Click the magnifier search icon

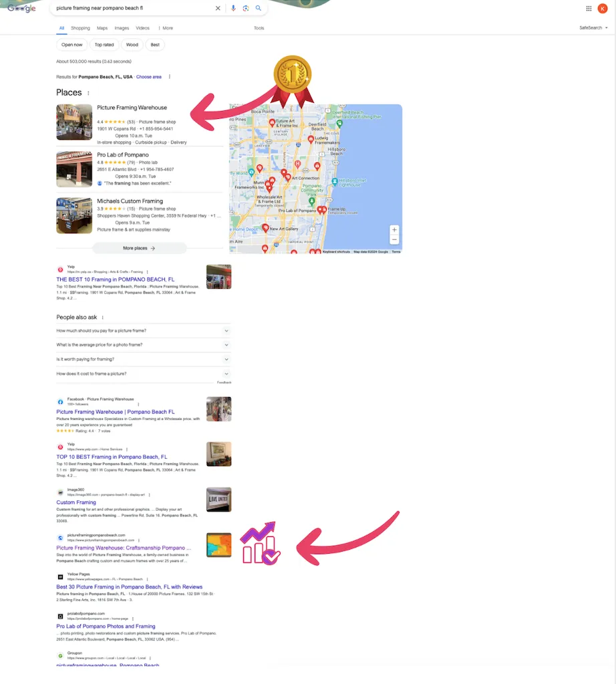[x=259, y=8]
